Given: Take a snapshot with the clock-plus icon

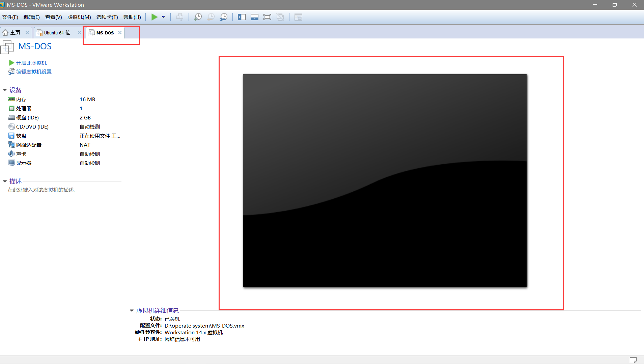Looking at the screenshot, I should tap(198, 17).
